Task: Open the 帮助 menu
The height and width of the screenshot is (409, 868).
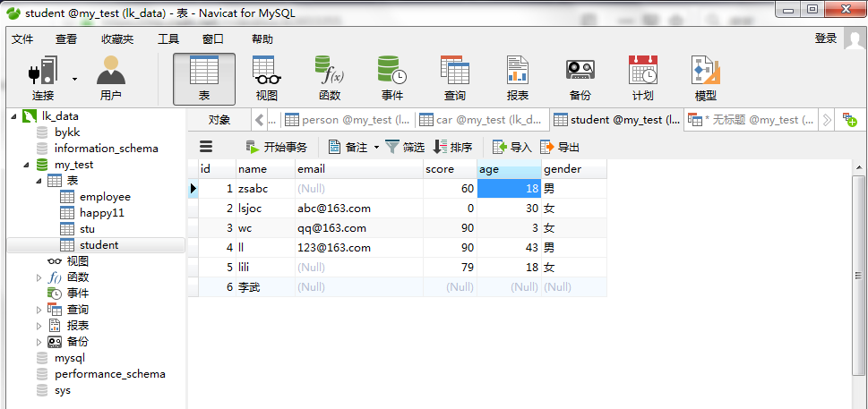Action: (x=262, y=39)
